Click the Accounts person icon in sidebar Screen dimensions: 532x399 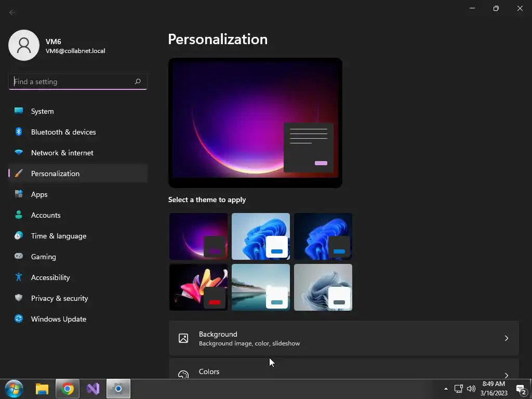pyautogui.click(x=19, y=215)
